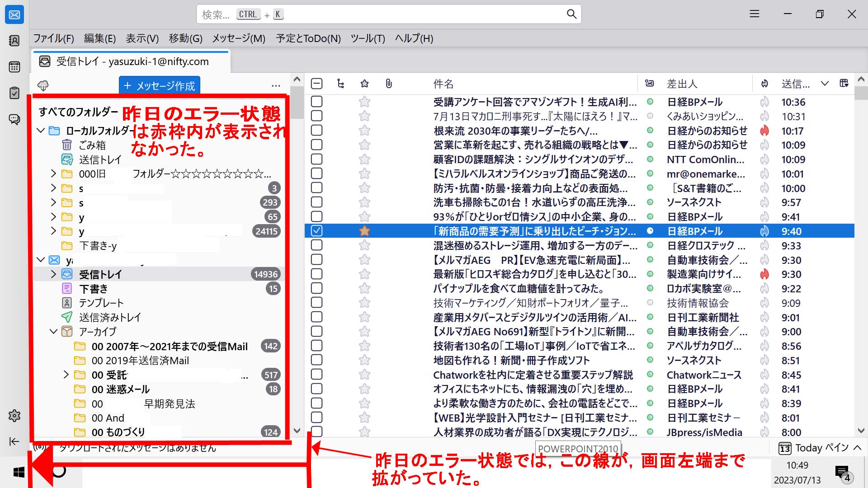Expand the 000旧 folder
Viewport: 868px width, 488px height.
click(x=53, y=174)
